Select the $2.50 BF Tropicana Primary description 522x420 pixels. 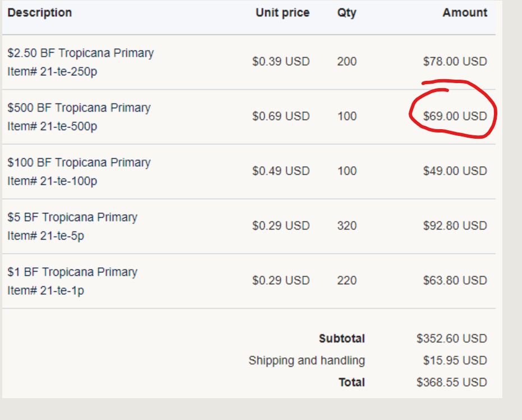[80, 53]
